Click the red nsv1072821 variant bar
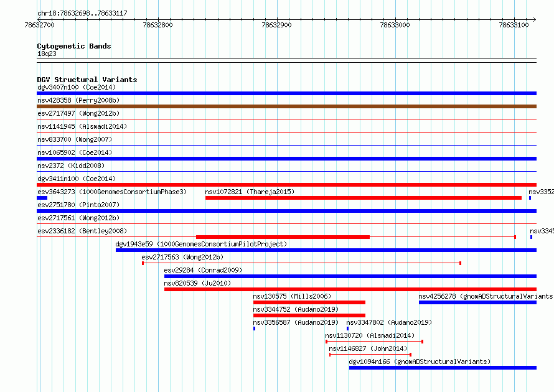Viewport: 554px width, 392px height. pos(364,198)
